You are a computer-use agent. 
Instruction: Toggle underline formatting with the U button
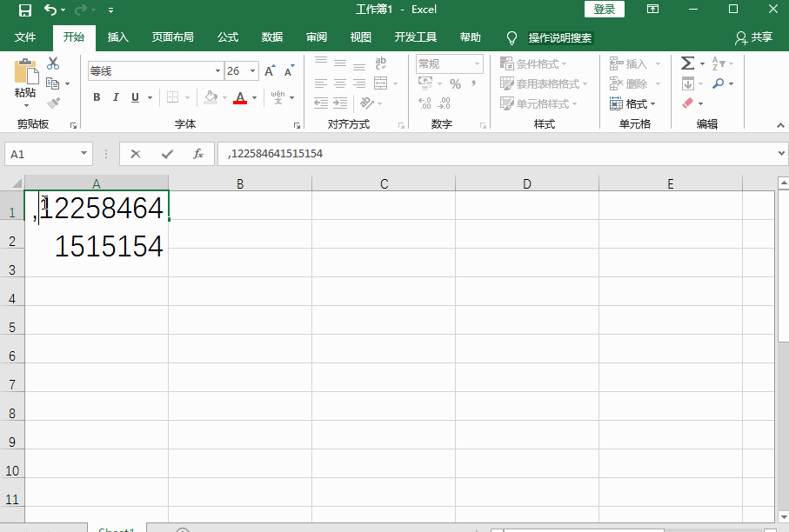click(135, 96)
